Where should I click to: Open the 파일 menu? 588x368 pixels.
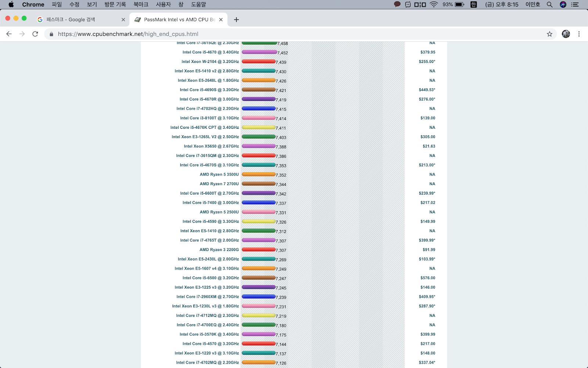coord(57,4)
